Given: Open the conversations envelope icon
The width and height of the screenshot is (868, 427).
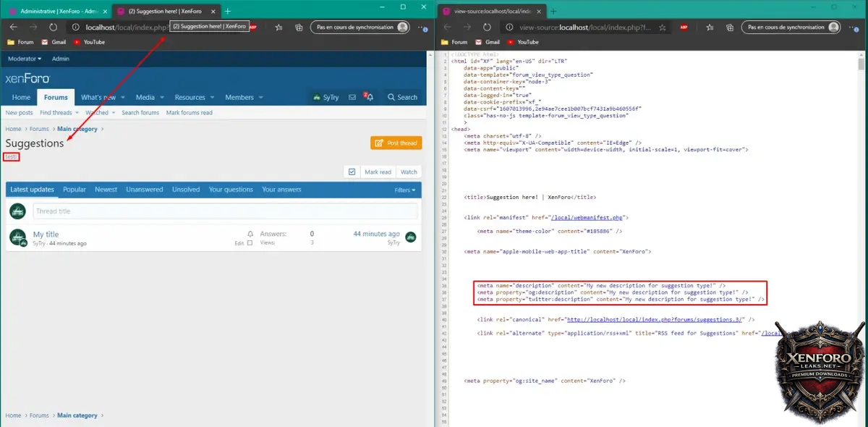Looking at the screenshot, I should [x=352, y=97].
